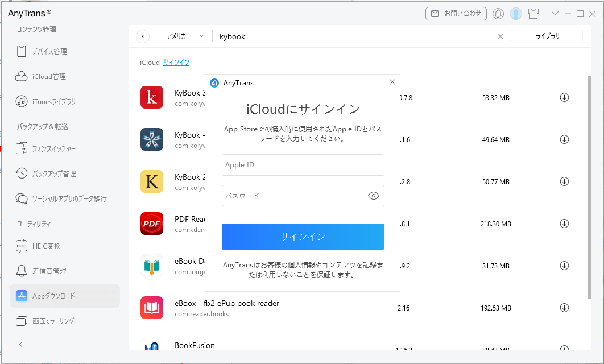Viewport: 604px width, 364px height.
Task: Download the 218.30 MB PDF Reader app
Action: click(564, 224)
